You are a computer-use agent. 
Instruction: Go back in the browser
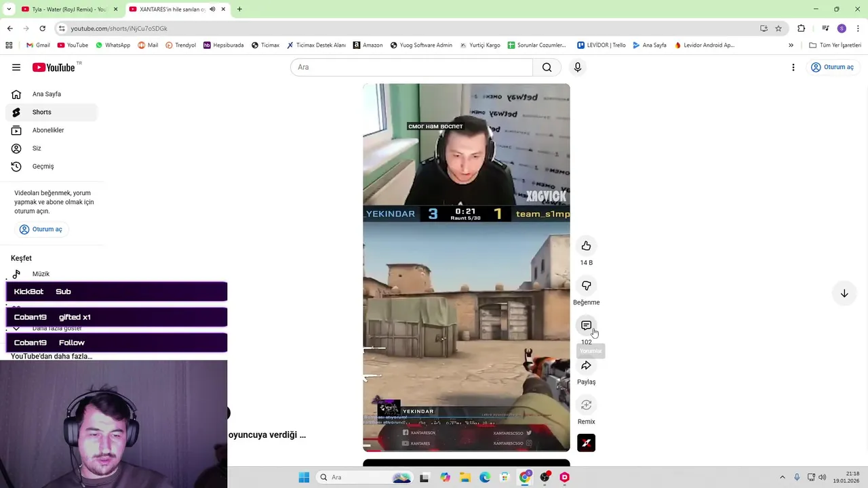tap(9, 28)
